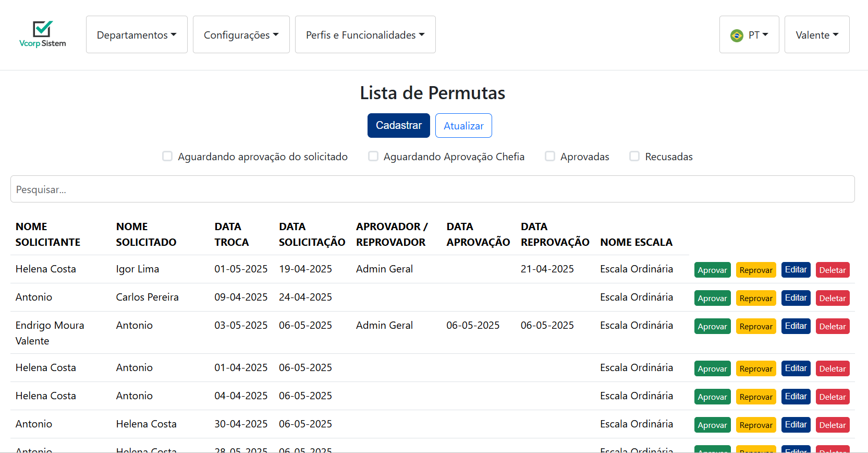868x453 pixels.
Task: Click Admin Geral in the Igor Lima row
Action: [384, 269]
